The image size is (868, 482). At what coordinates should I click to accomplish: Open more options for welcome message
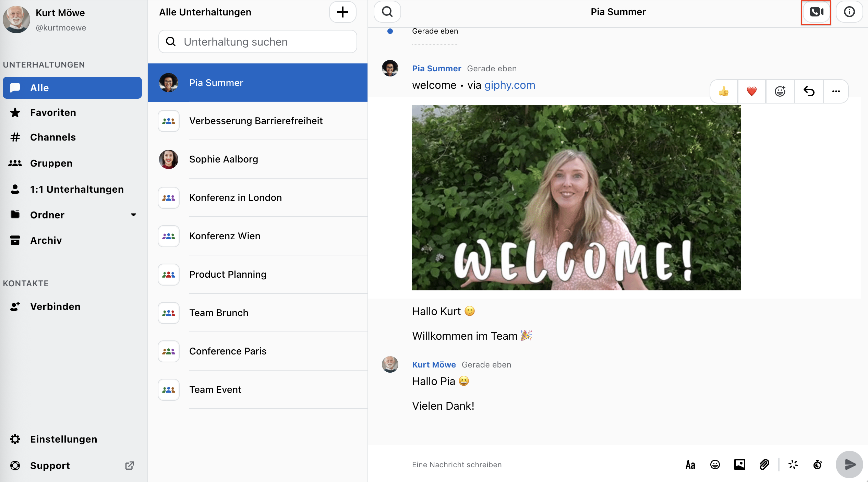click(x=836, y=91)
